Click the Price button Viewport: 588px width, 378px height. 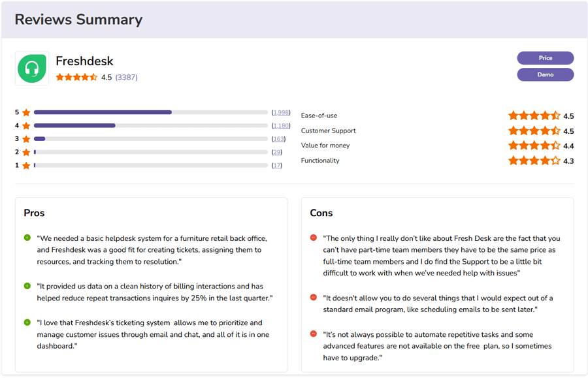click(545, 58)
